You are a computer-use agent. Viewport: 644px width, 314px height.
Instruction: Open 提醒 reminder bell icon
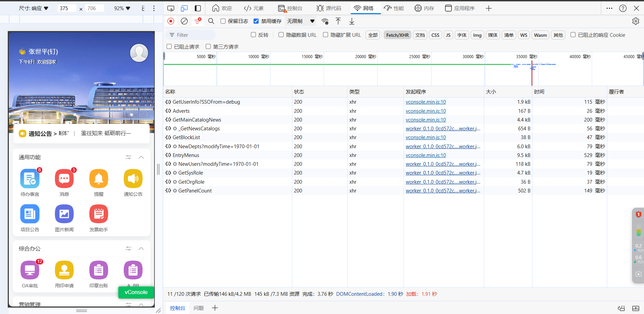tap(99, 179)
